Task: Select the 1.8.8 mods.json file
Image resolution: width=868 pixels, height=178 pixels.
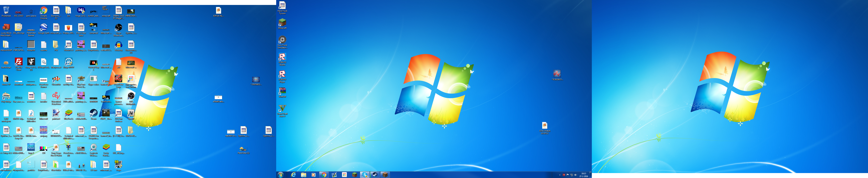Action: 6,116
